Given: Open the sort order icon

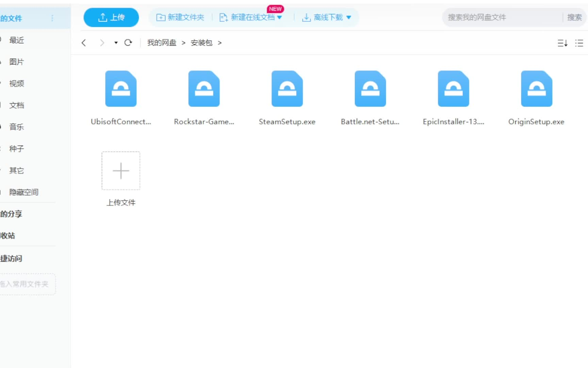Looking at the screenshot, I should pyautogui.click(x=562, y=43).
